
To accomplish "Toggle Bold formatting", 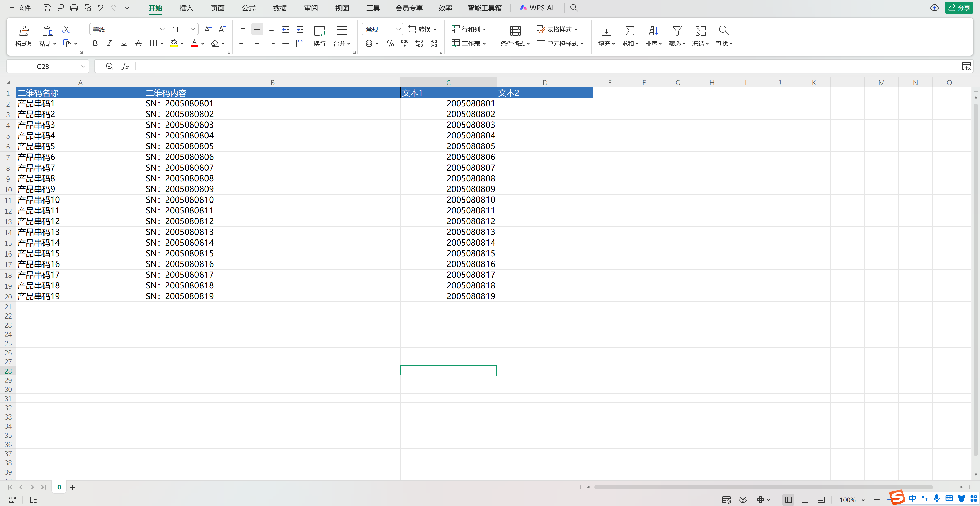I will point(95,44).
